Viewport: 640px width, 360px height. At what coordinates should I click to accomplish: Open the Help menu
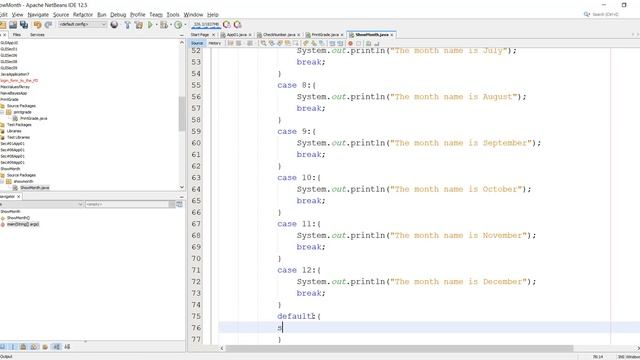coord(213,15)
